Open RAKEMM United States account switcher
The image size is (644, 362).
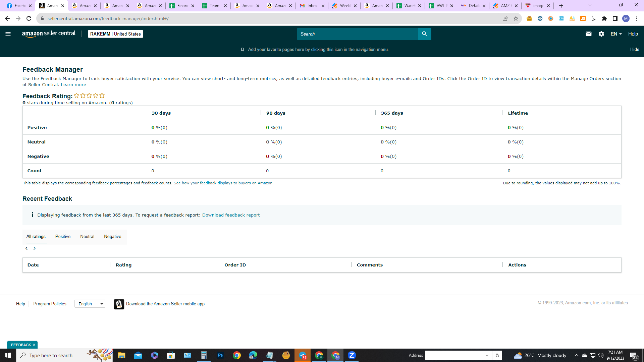pyautogui.click(x=115, y=34)
